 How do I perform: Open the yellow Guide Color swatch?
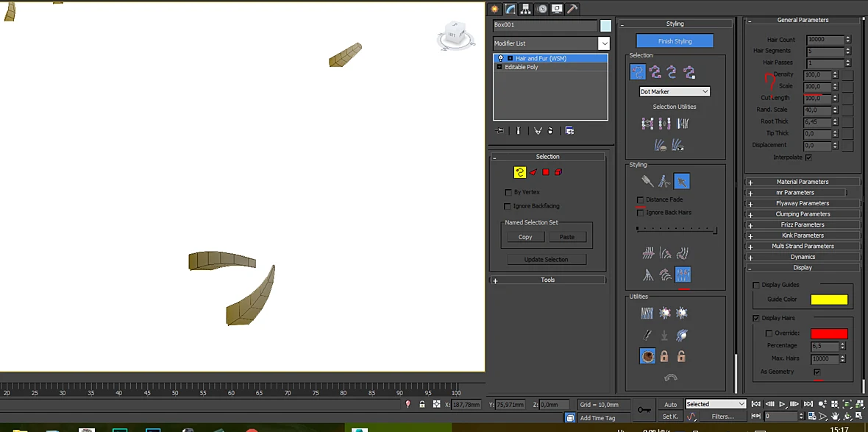click(829, 300)
